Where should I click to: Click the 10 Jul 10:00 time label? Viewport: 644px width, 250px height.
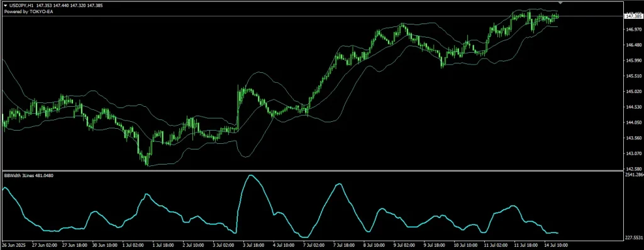tap(466, 245)
